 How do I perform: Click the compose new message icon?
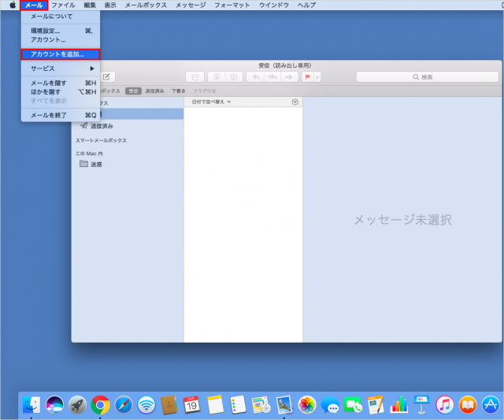[x=107, y=76]
